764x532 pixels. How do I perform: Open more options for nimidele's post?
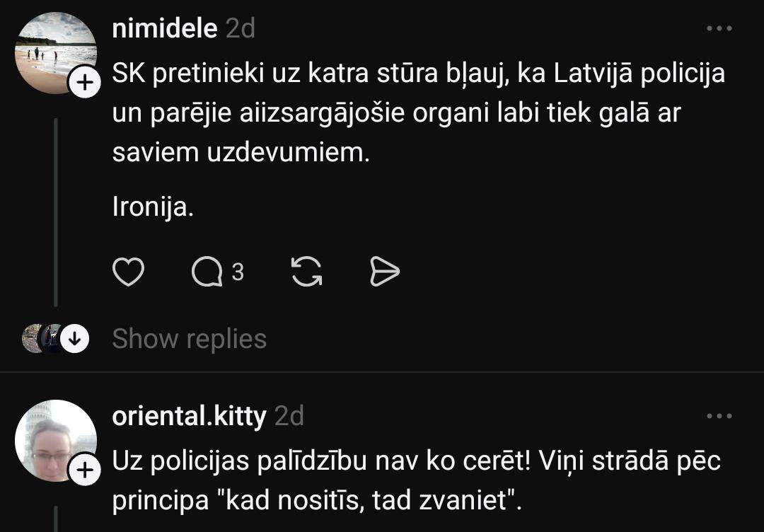(719, 29)
